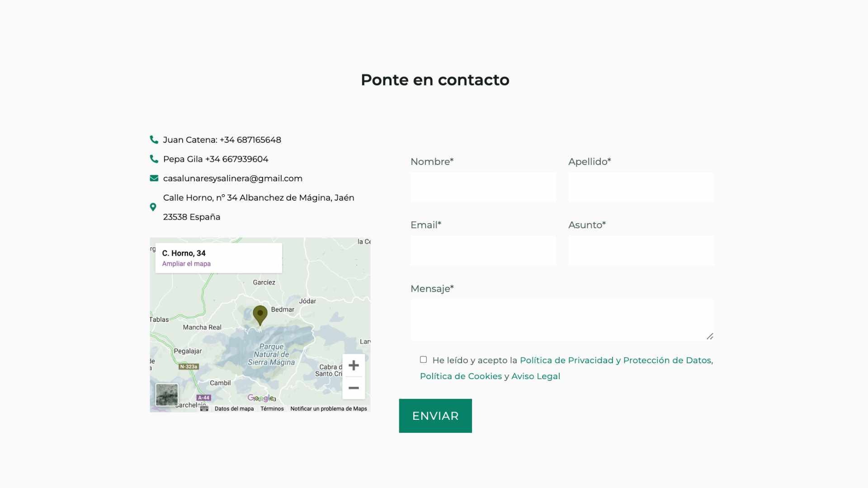Click the Garcíez map label
This screenshot has height=488, width=868.
coord(264,282)
